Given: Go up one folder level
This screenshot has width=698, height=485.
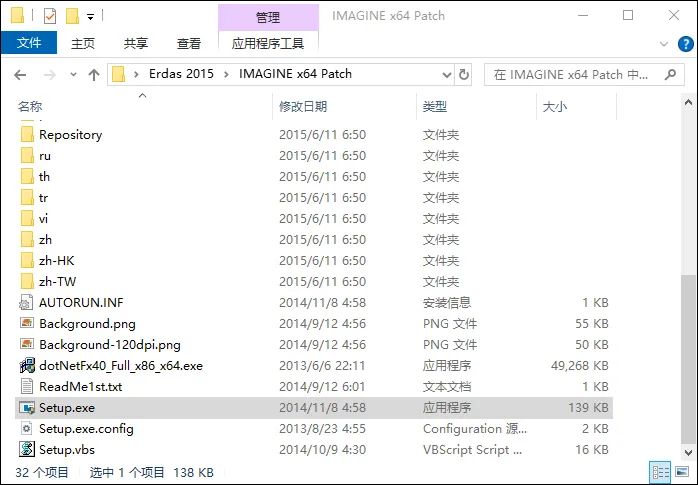Looking at the screenshot, I should coord(93,75).
